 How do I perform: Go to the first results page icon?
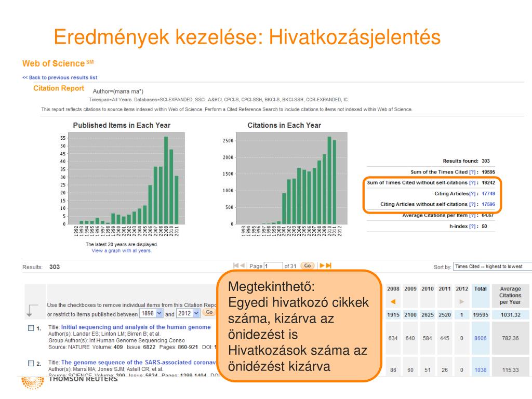(236, 265)
